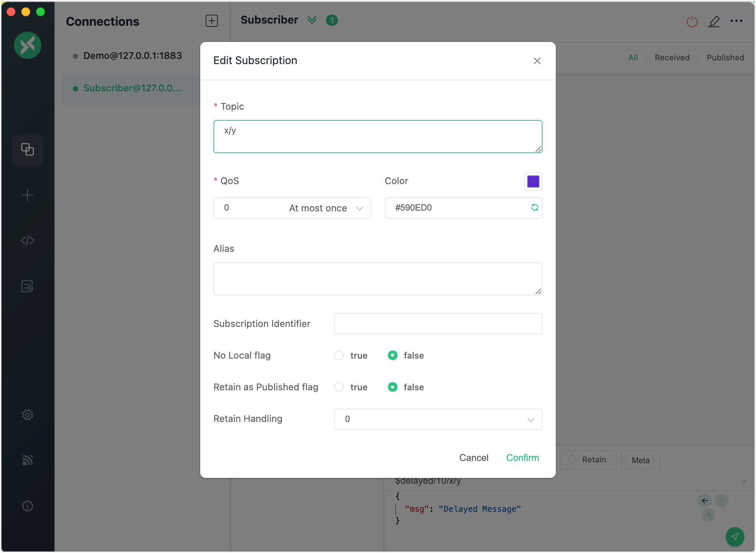Switch to the Published messages tab
Viewport: 756px width, 553px height.
pos(725,57)
